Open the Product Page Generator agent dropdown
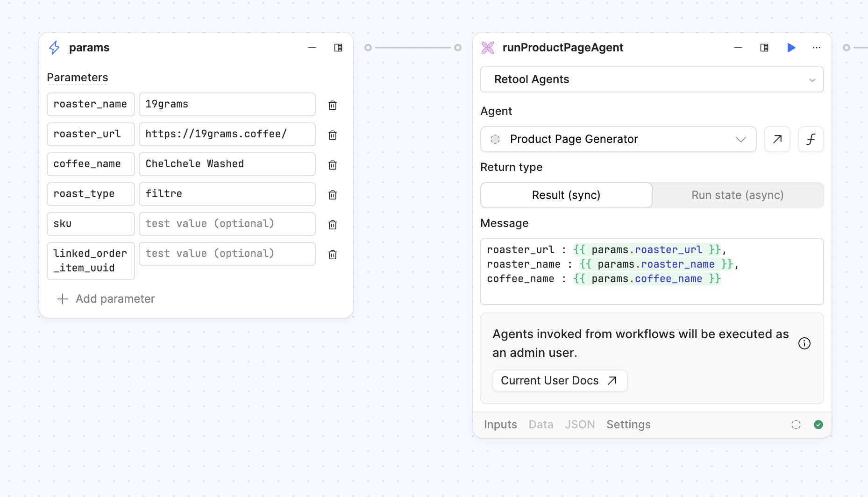 pyautogui.click(x=618, y=139)
